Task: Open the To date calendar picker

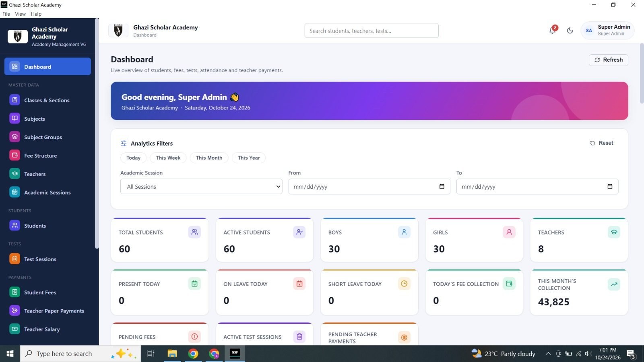Action: (610, 187)
